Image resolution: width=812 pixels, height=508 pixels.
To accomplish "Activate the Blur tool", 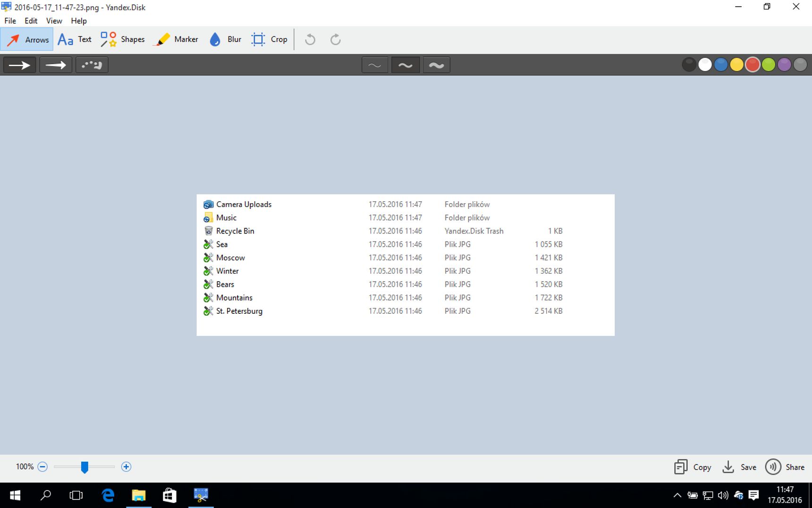I will pos(225,39).
